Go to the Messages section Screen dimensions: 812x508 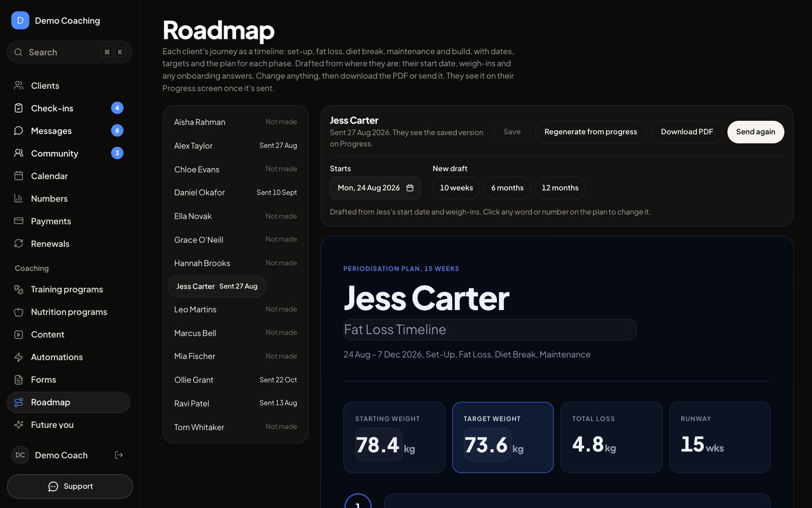[x=68, y=131]
